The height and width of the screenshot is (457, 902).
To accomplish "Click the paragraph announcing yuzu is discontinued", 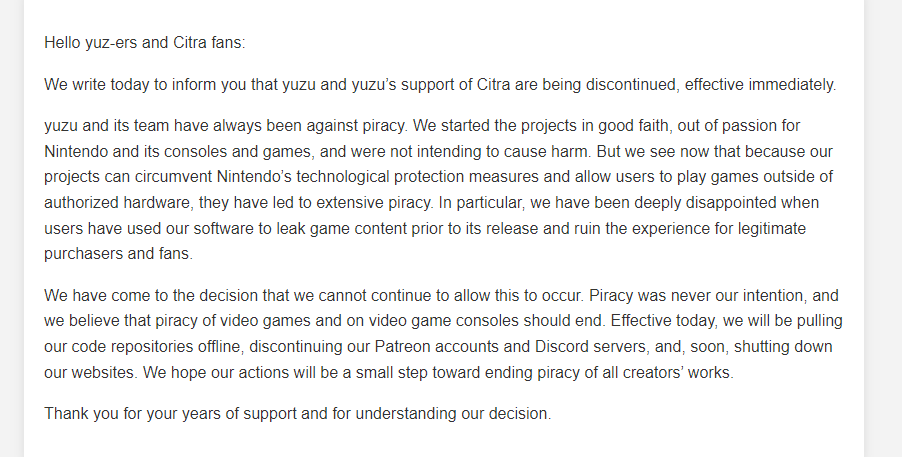I will (440, 85).
